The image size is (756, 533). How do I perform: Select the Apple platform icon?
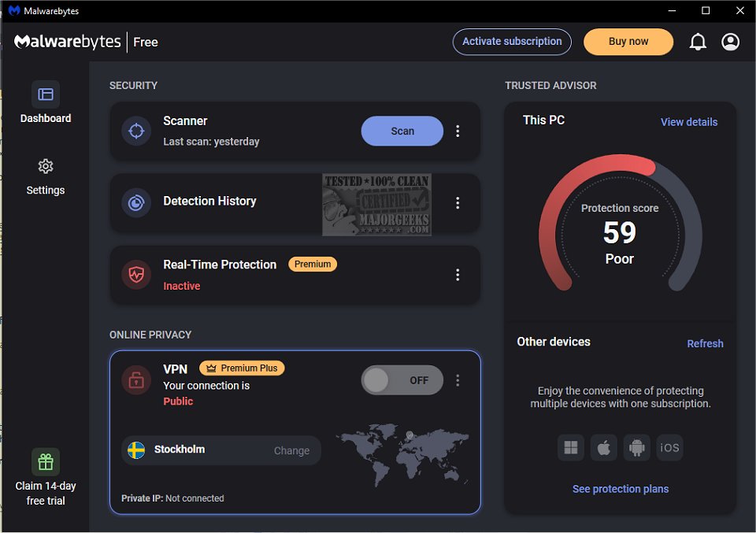[603, 448]
